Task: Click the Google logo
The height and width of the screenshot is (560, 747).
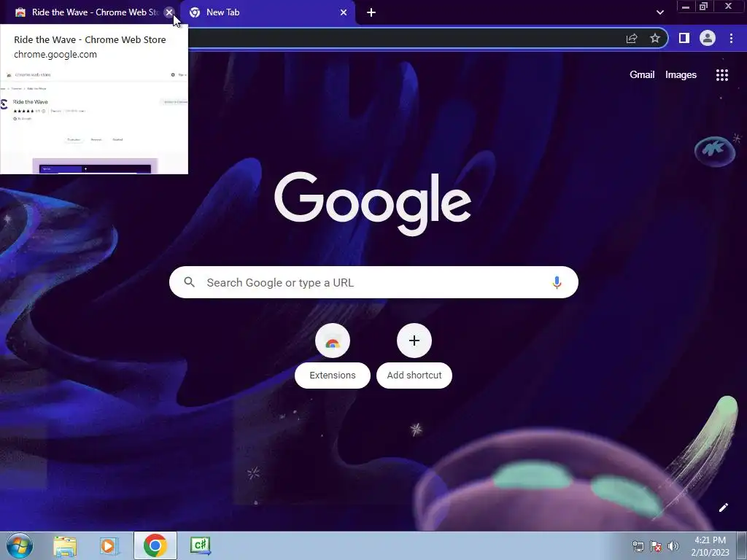Action: tap(373, 203)
